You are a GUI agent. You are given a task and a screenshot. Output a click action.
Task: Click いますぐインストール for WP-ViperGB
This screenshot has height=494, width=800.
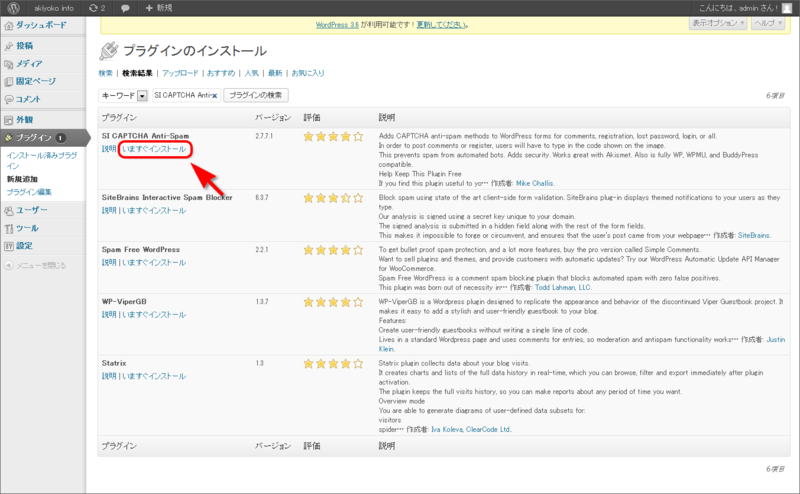click(x=154, y=315)
